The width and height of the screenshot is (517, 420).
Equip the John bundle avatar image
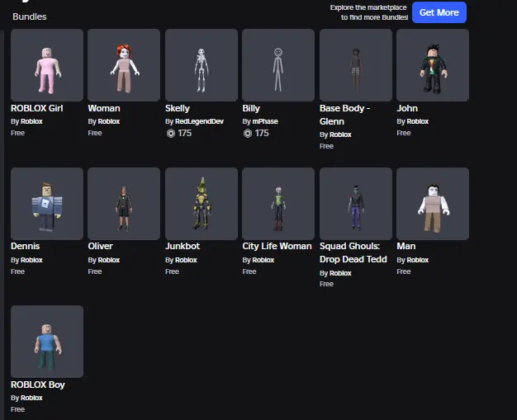433,65
